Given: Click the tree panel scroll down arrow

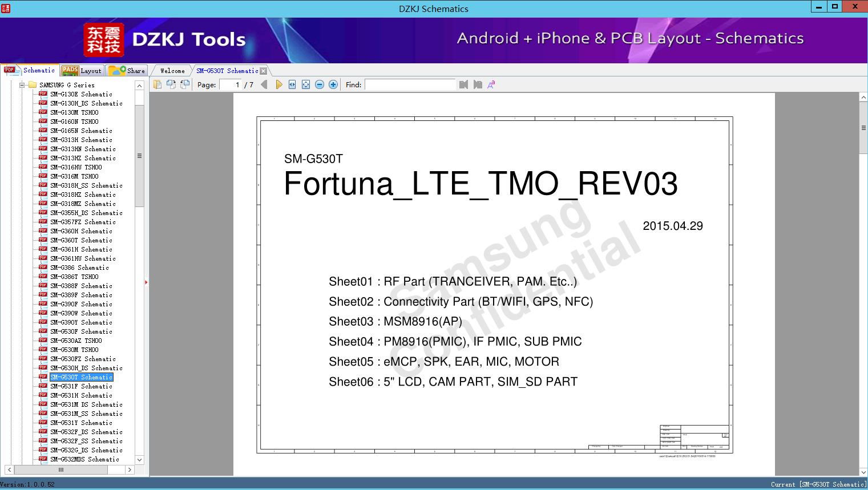Looking at the screenshot, I should pos(139,460).
